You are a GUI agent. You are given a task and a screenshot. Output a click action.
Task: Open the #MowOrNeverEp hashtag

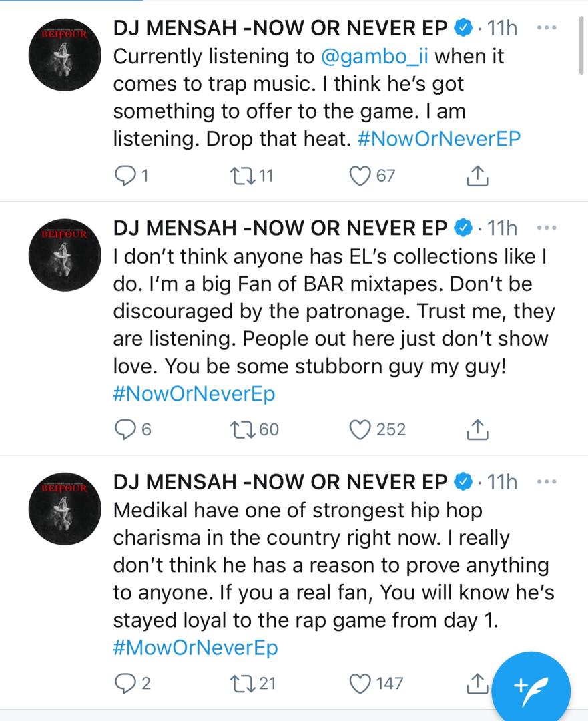196,648
